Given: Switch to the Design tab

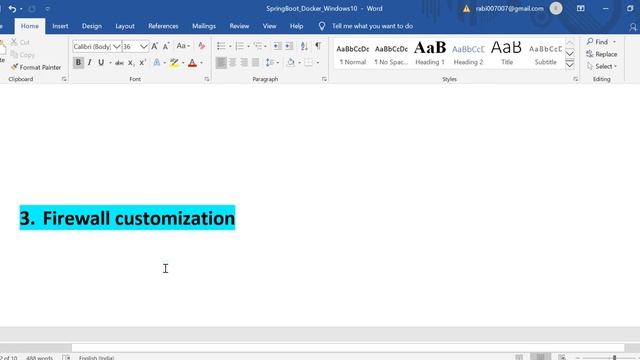Looking at the screenshot, I should (x=92, y=26).
